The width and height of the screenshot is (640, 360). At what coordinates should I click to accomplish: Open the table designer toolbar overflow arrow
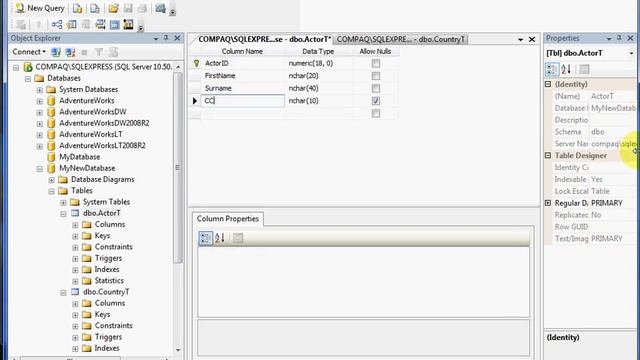141,28
